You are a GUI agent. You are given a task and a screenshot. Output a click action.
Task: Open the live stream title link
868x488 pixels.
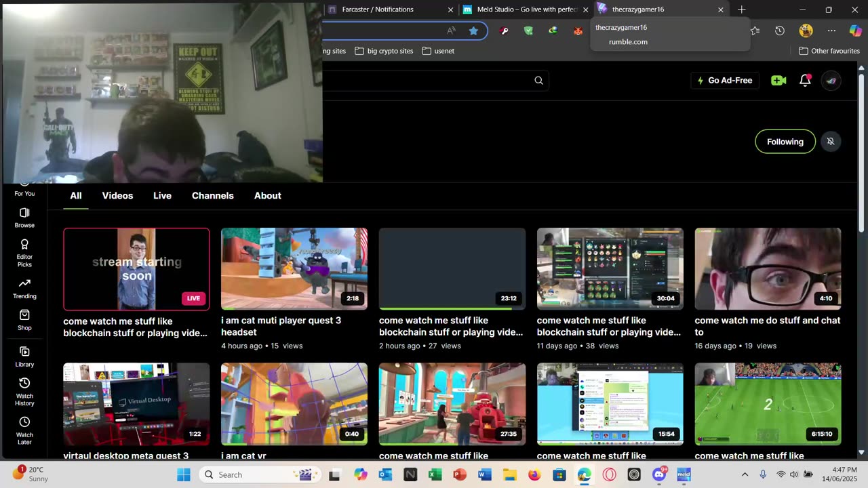tap(136, 327)
